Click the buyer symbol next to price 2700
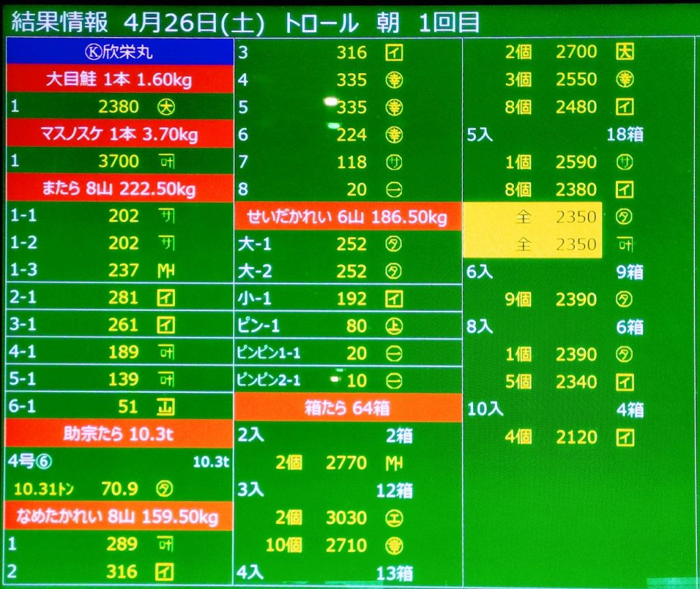Screen dimensions: 700x589 [x=624, y=52]
